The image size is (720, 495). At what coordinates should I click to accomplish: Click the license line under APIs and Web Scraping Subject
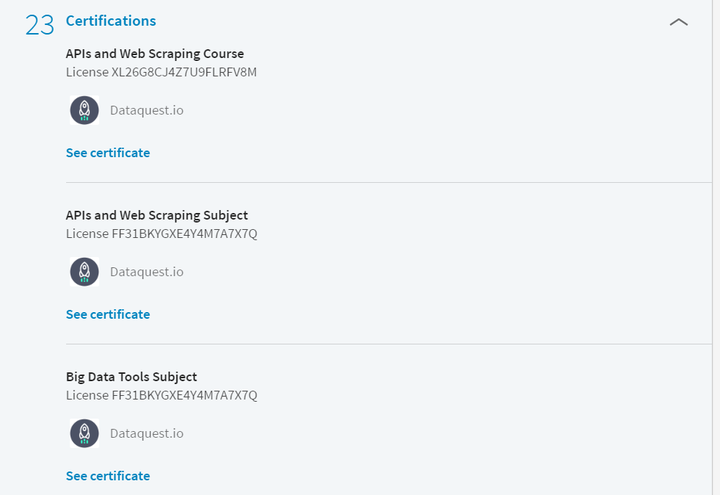[161, 234]
